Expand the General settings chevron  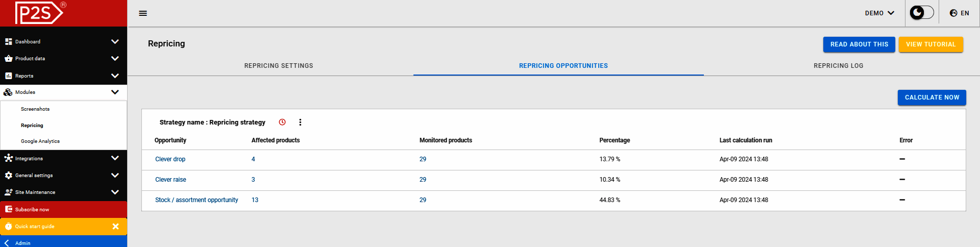115,176
